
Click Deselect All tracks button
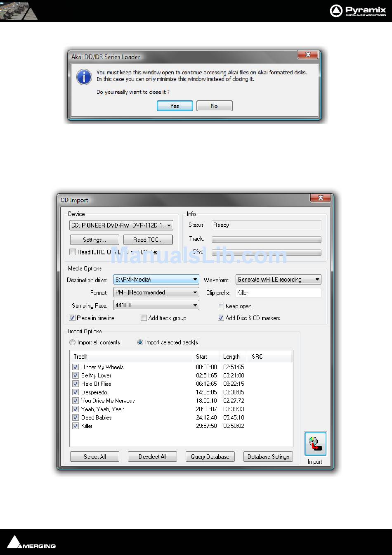point(152,457)
